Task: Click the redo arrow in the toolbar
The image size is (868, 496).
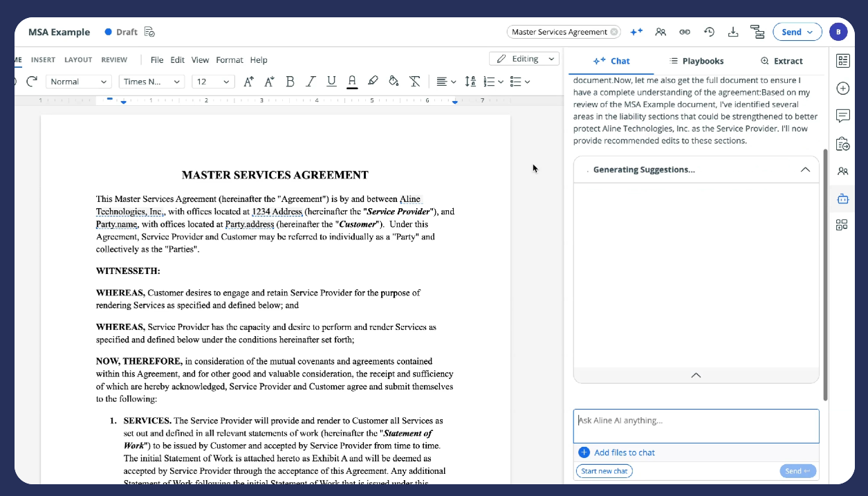Action: tap(31, 82)
